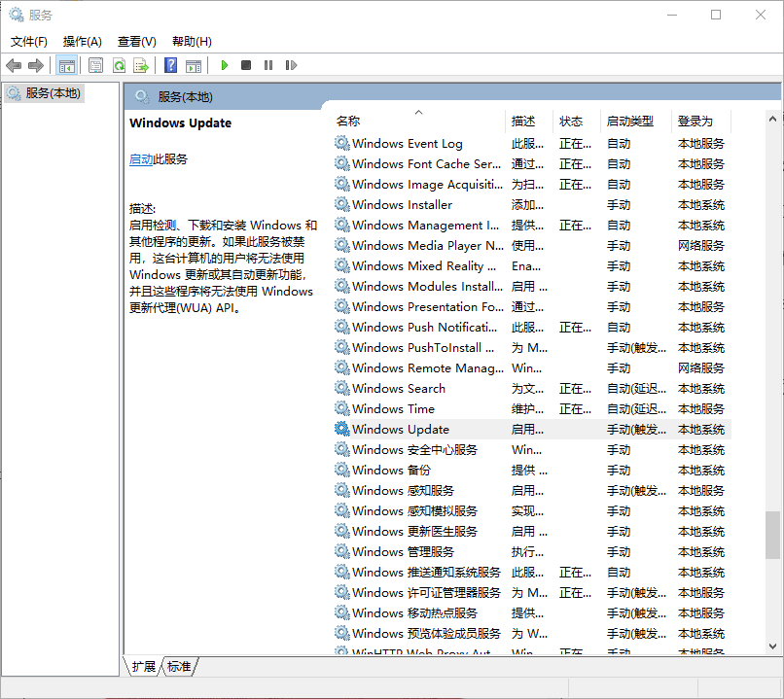
Task: Open the 帮助(H) menu
Action: tap(192, 42)
